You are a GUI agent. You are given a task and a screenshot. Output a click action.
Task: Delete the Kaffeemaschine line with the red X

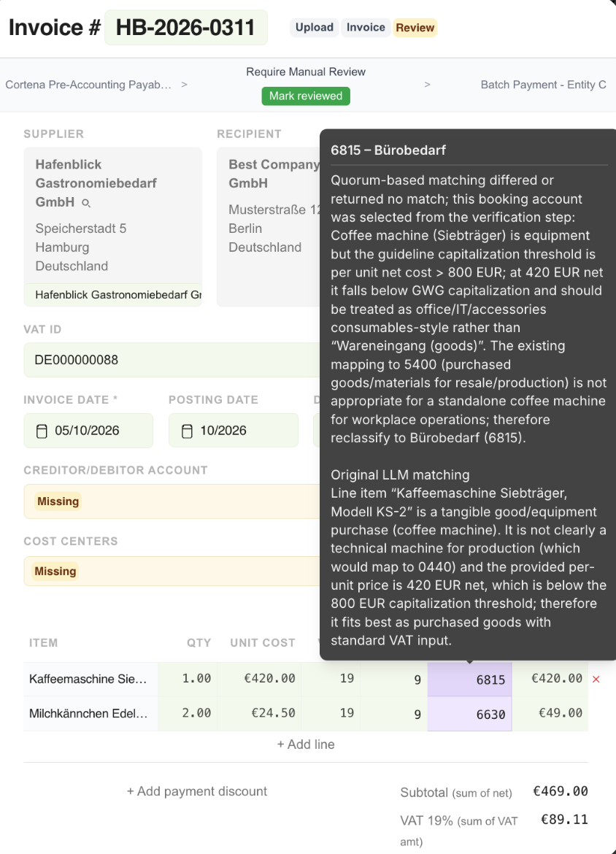pyautogui.click(x=596, y=679)
